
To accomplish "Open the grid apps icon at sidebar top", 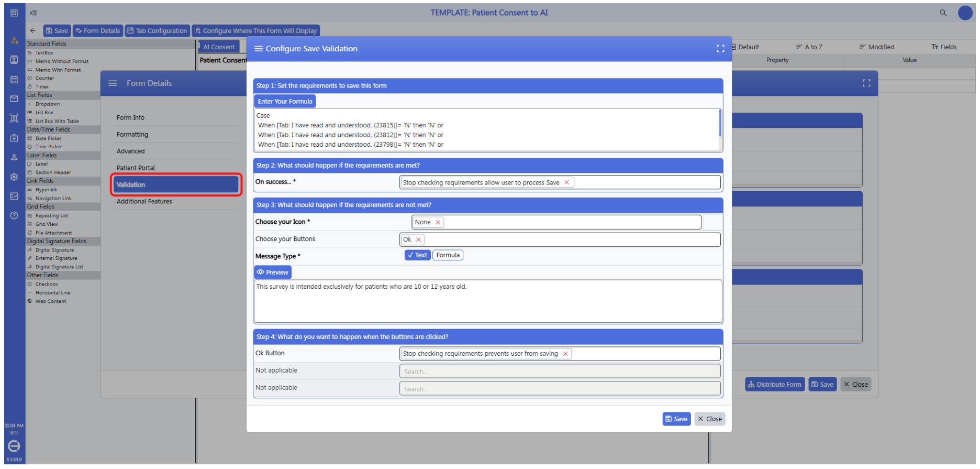I will pyautogui.click(x=14, y=13).
